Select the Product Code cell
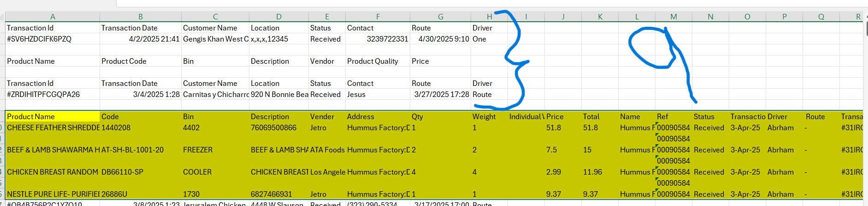Image resolution: width=868 pixels, height=206 pixels. tap(124, 61)
